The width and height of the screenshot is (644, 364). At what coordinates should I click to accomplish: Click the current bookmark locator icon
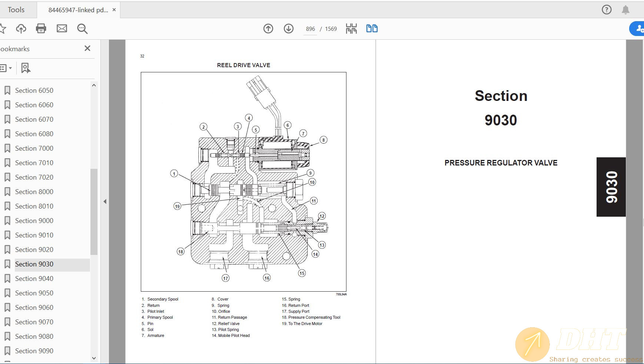click(25, 68)
